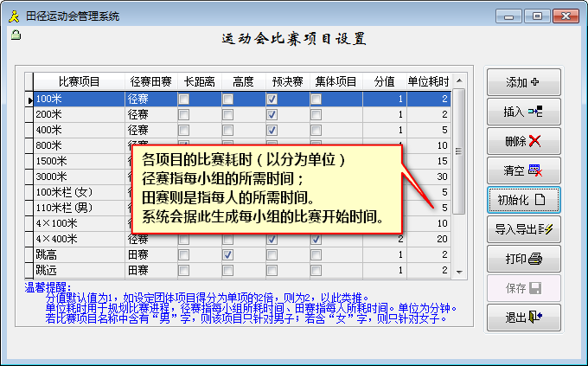Screen dimensions: 588x366
Task: Click the 添加 (add) button
Action: 523,82
